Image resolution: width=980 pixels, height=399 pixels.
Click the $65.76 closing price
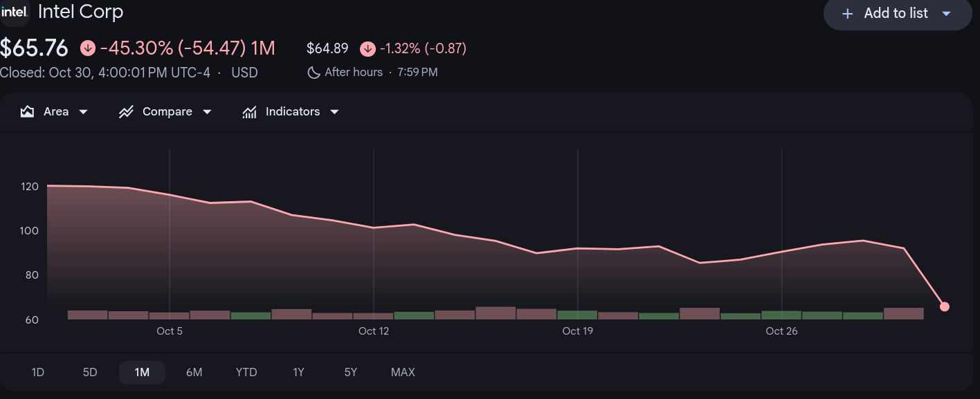point(34,48)
